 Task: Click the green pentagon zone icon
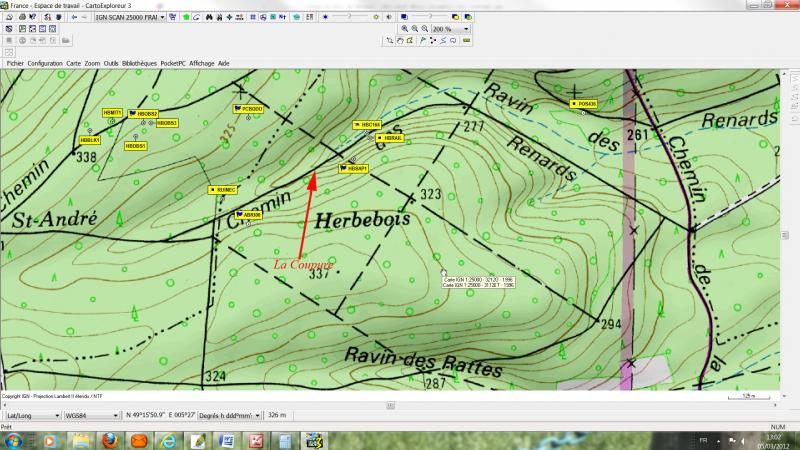click(186, 17)
